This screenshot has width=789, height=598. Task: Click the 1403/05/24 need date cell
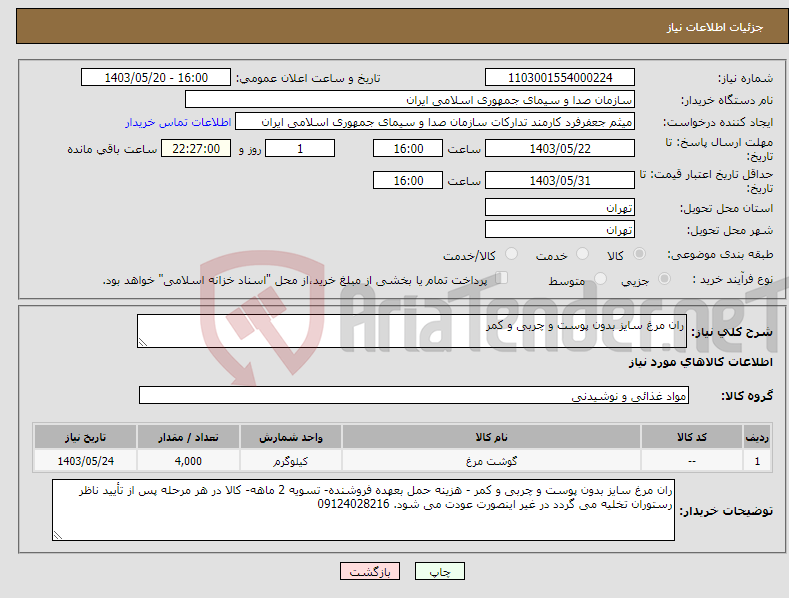(86, 461)
